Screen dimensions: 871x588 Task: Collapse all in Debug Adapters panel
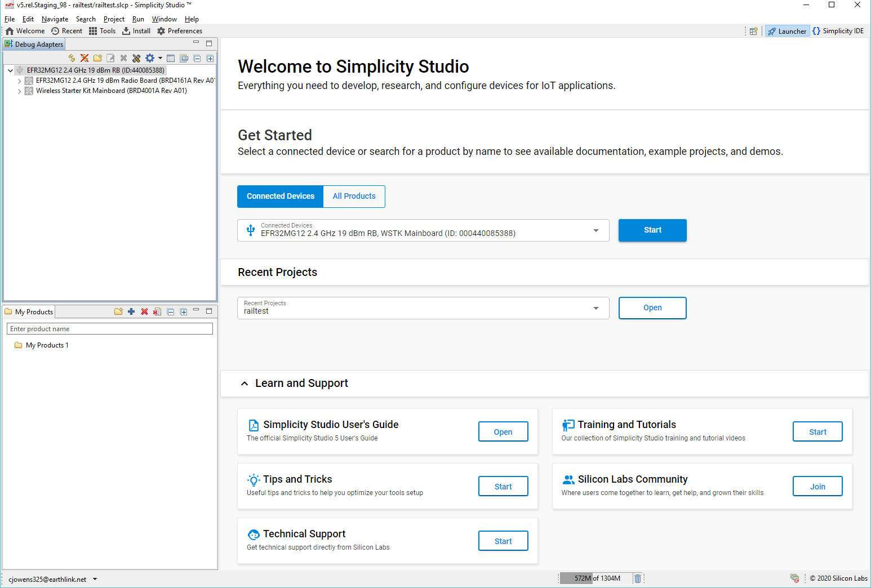(x=197, y=58)
